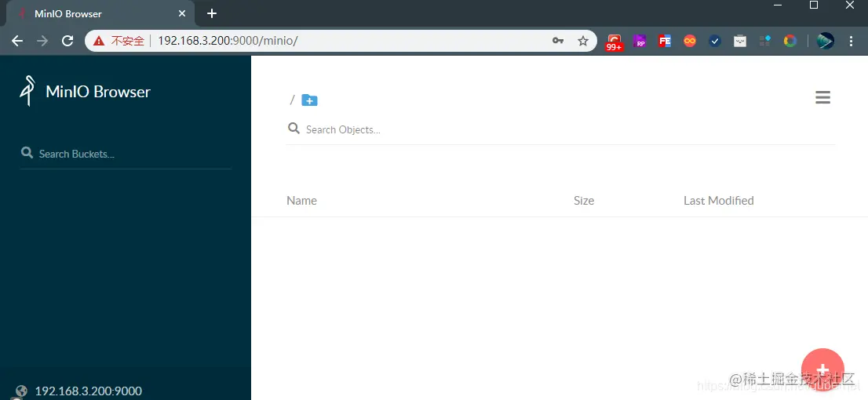Click the root slash breadcrumb
This screenshot has height=400, width=868.
pos(292,100)
